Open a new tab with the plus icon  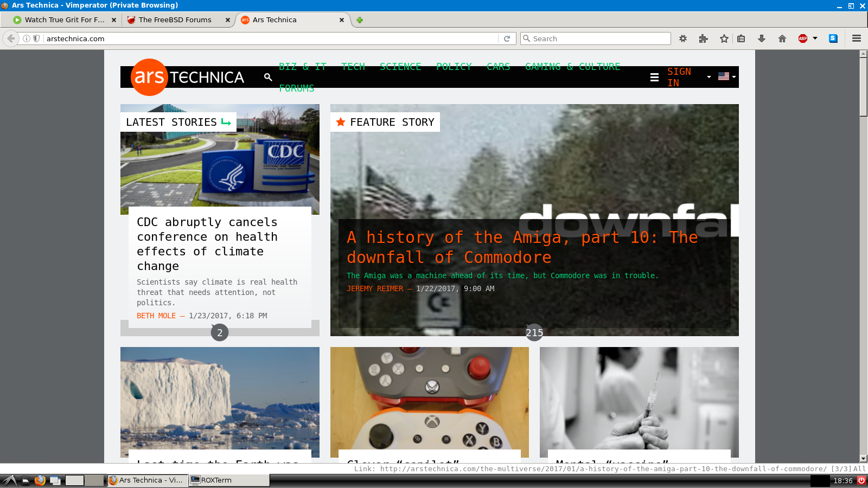(x=359, y=20)
